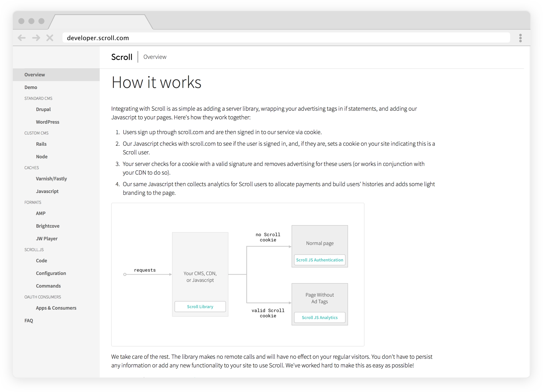Go to the Drupal integration page
The height and width of the screenshot is (392, 543).
point(43,109)
